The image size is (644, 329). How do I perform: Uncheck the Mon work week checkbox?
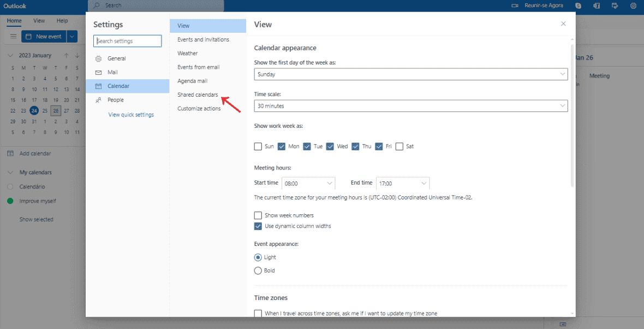(282, 146)
